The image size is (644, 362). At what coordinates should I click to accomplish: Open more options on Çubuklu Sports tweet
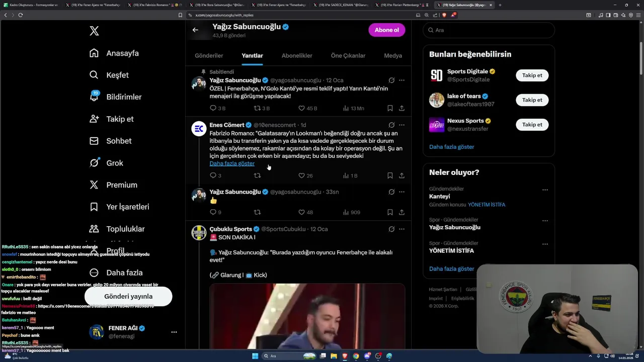click(x=401, y=229)
